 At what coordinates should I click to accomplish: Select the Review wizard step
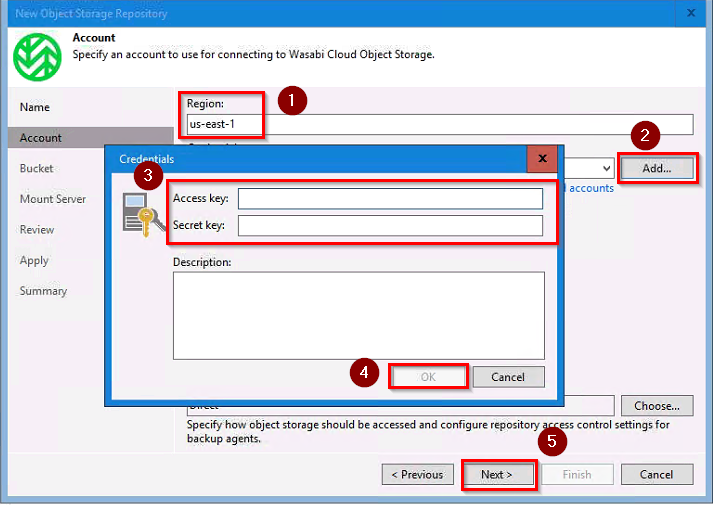(37, 230)
